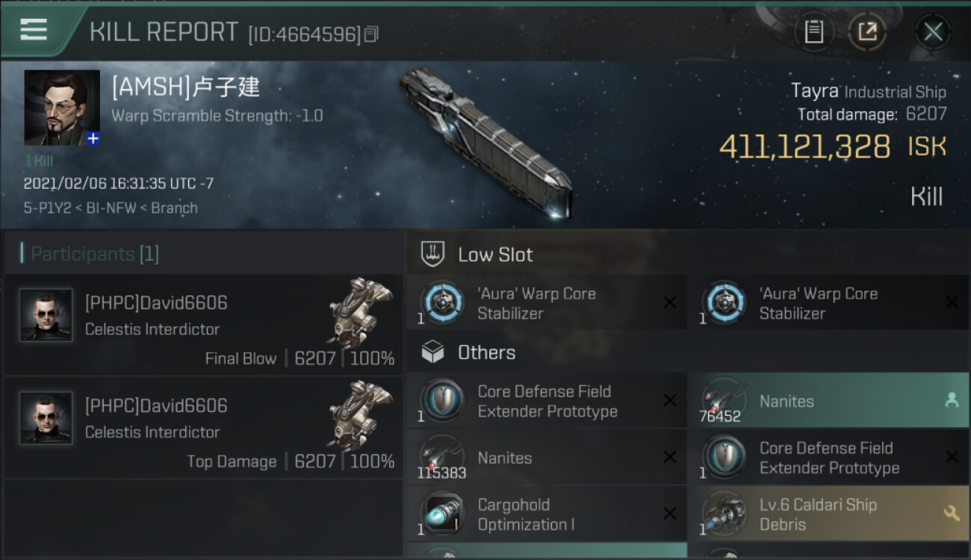
Task: Select Lv.6 Caldari Ship Debris item
Action: [828, 514]
